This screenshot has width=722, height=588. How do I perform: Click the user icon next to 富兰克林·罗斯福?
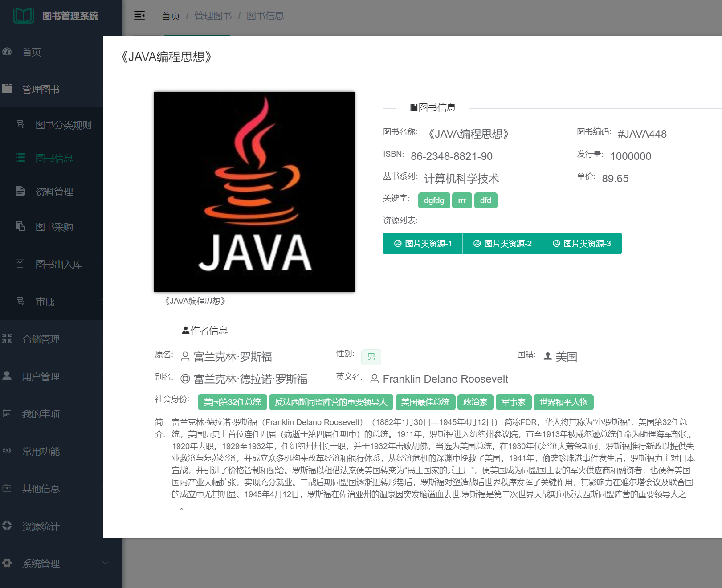pos(185,356)
